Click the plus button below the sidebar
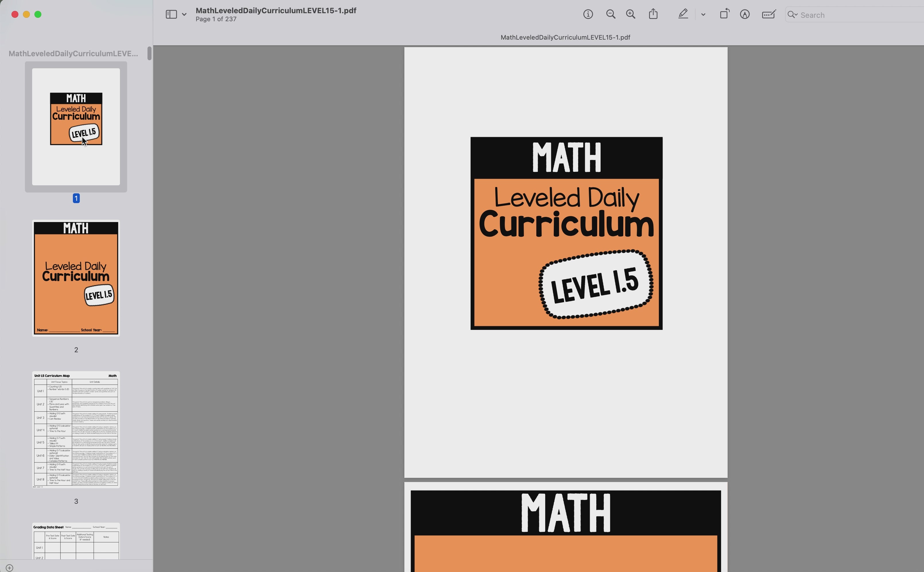Image resolution: width=924 pixels, height=572 pixels. 9,567
